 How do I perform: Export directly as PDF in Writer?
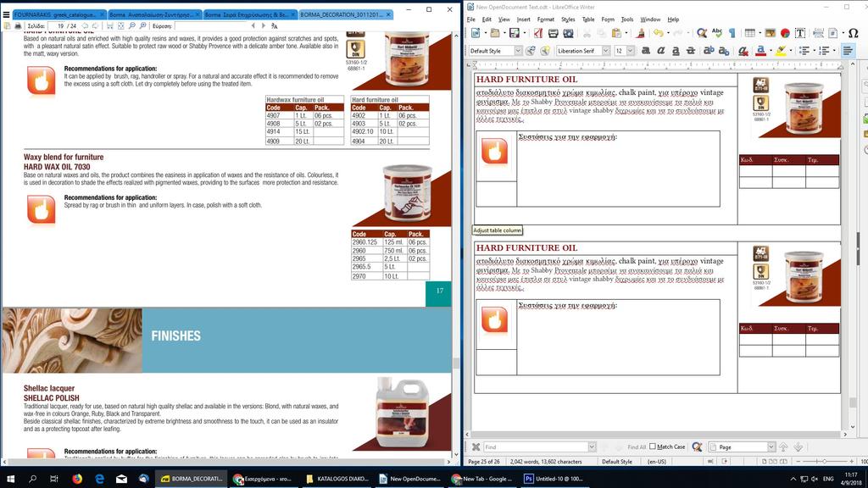(538, 34)
